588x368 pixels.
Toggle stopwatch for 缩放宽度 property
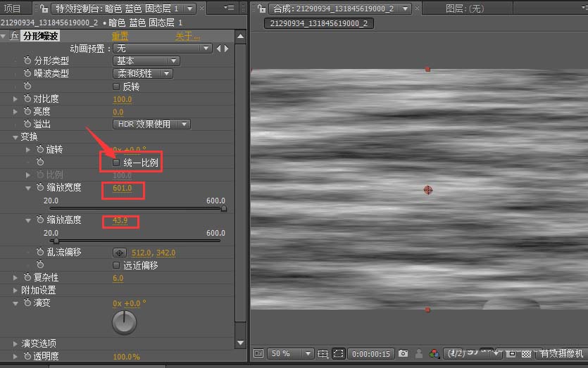40,187
